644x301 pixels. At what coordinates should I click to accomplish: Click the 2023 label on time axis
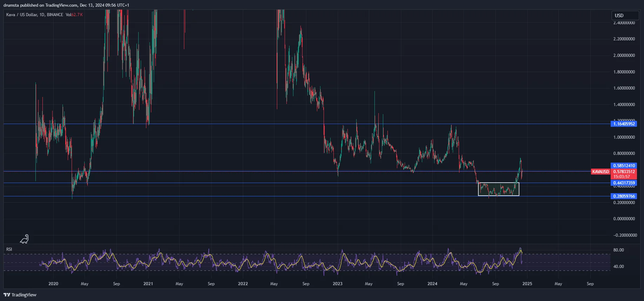click(338, 284)
